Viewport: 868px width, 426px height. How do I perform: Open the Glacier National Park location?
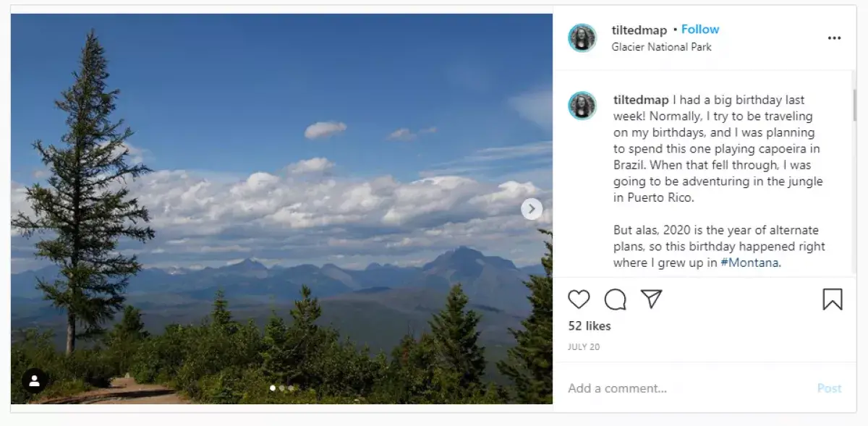pyautogui.click(x=661, y=47)
